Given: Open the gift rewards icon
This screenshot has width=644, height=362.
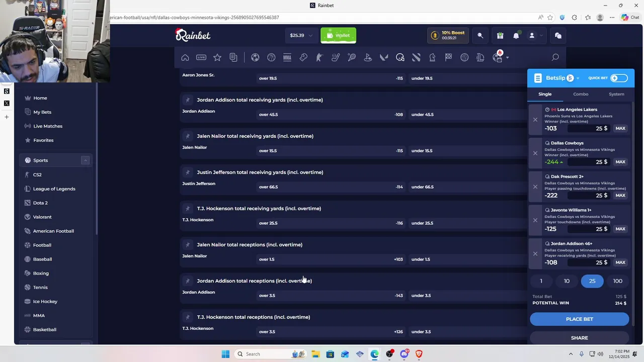Looking at the screenshot, I should [x=500, y=35].
